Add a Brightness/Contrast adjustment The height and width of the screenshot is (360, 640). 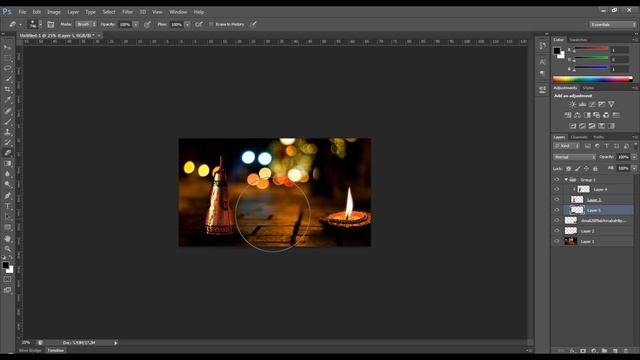coord(572,104)
